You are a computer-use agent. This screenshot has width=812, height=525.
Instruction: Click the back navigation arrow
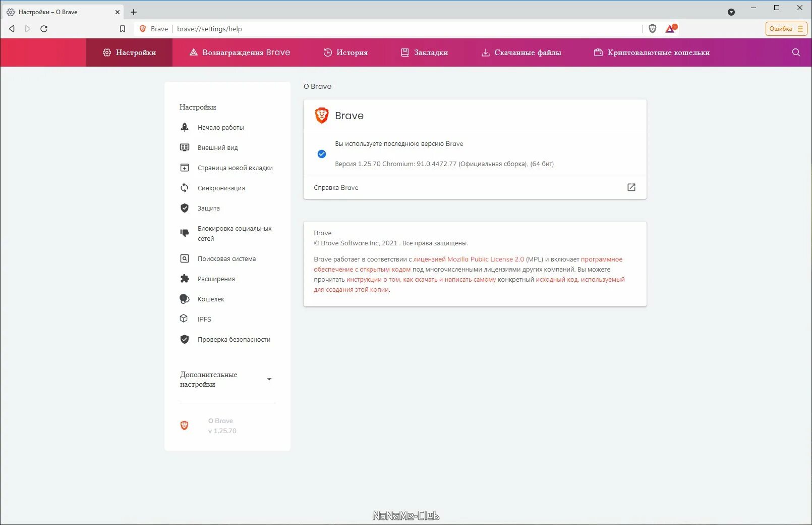pos(12,29)
